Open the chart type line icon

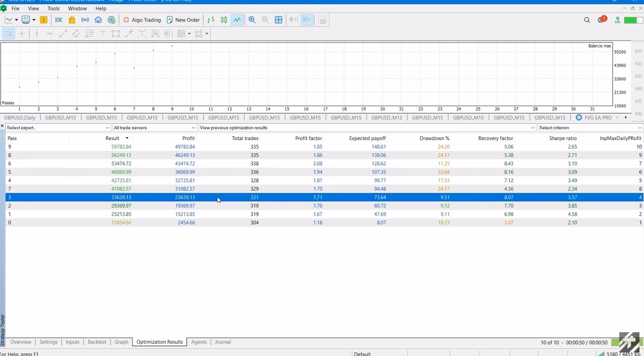(x=9, y=20)
